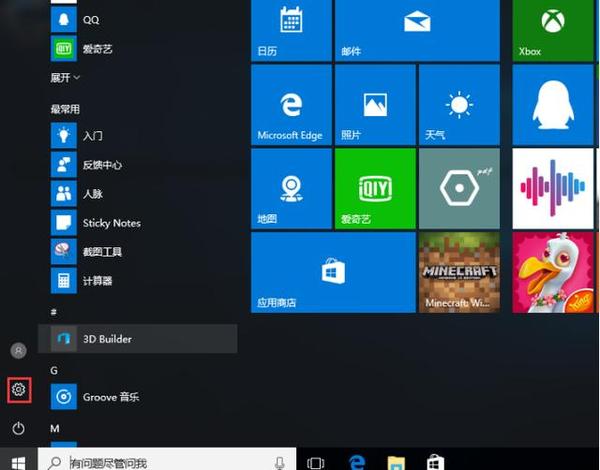Launch Microsoft Edge tile
This screenshot has width=600, height=470.
(x=291, y=106)
